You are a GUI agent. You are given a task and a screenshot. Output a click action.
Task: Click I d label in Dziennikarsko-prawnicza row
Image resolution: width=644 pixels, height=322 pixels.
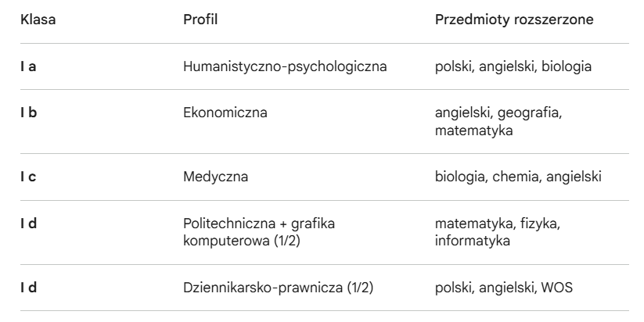28,287
